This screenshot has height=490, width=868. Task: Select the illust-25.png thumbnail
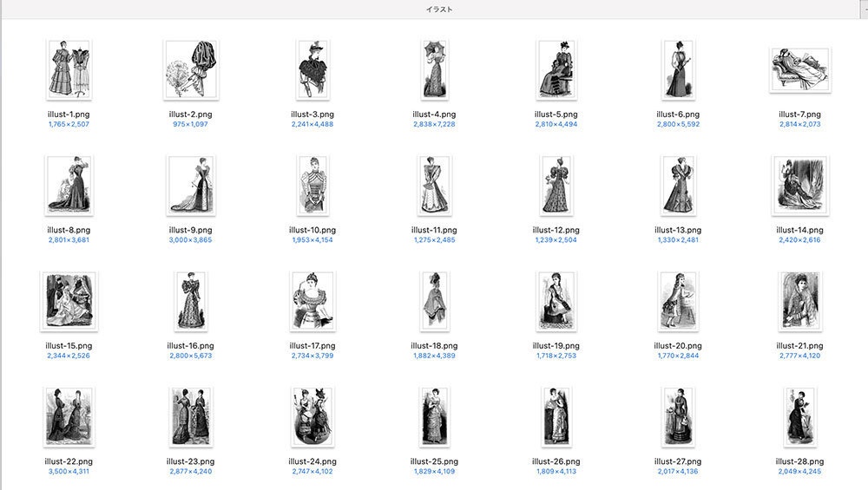tap(435, 417)
